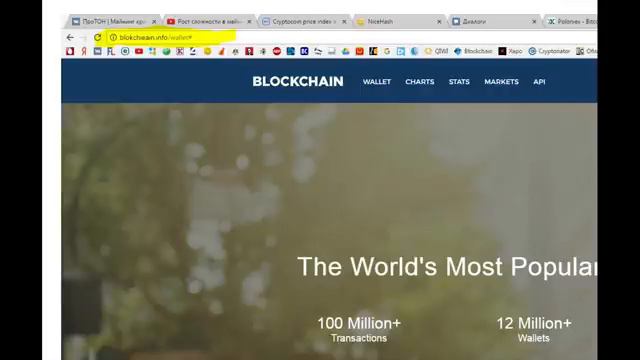Open the Cryptonator bookmark
Image resolution: width=640 pixels, height=360 pixels.
[549, 51]
